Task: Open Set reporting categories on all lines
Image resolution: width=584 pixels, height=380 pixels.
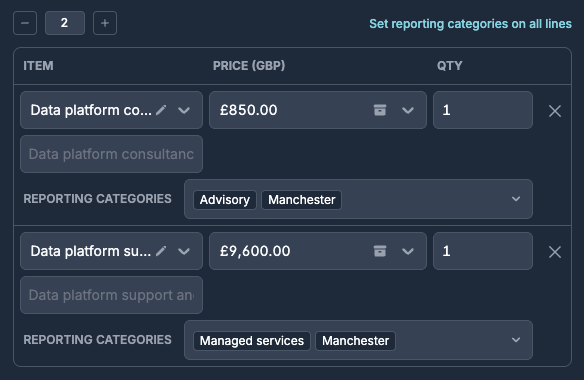Action: [x=470, y=24]
